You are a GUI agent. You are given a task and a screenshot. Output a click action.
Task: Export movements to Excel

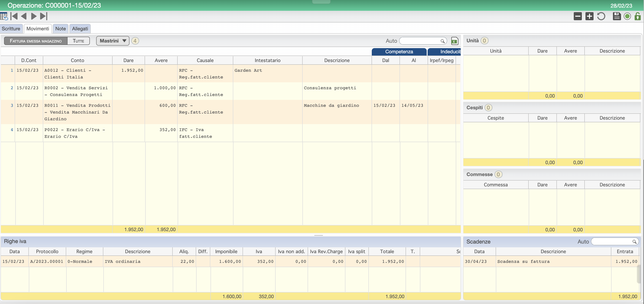(x=454, y=41)
